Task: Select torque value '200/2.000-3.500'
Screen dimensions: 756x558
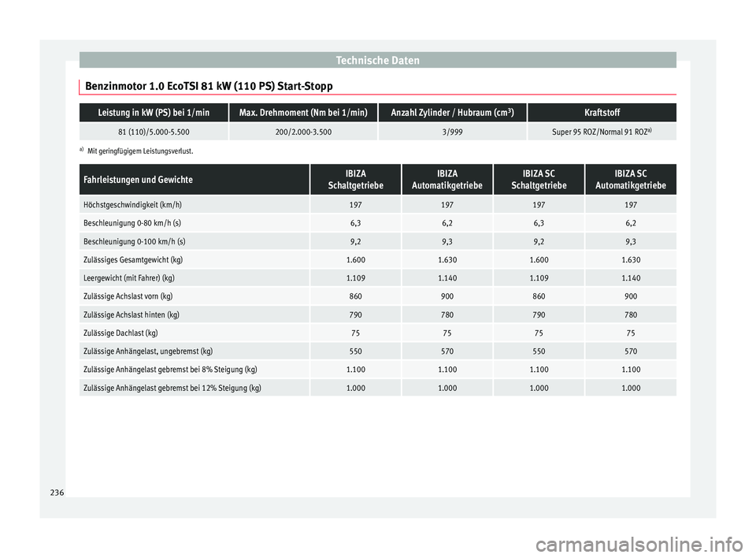Action: tap(303, 132)
